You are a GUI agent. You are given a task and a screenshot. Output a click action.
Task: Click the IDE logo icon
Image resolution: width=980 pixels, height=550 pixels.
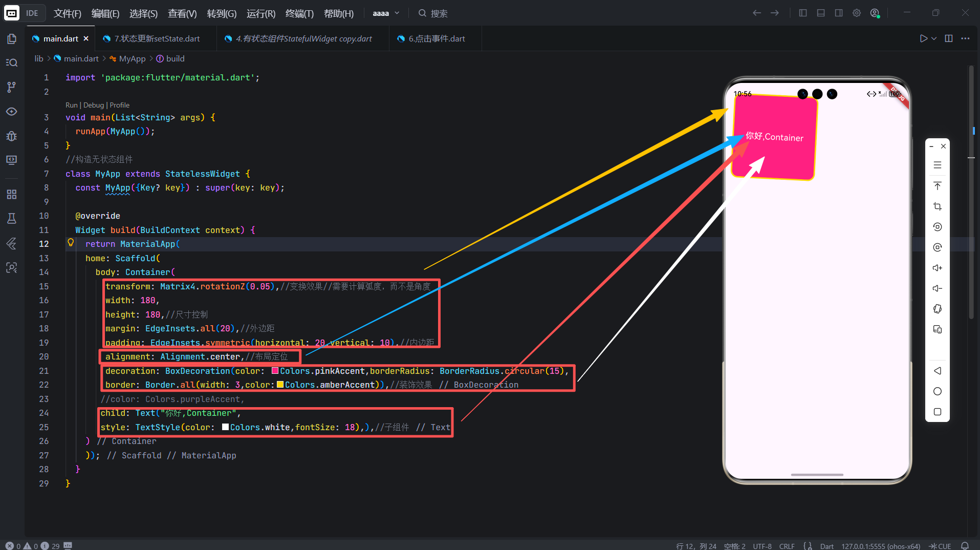(x=12, y=13)
